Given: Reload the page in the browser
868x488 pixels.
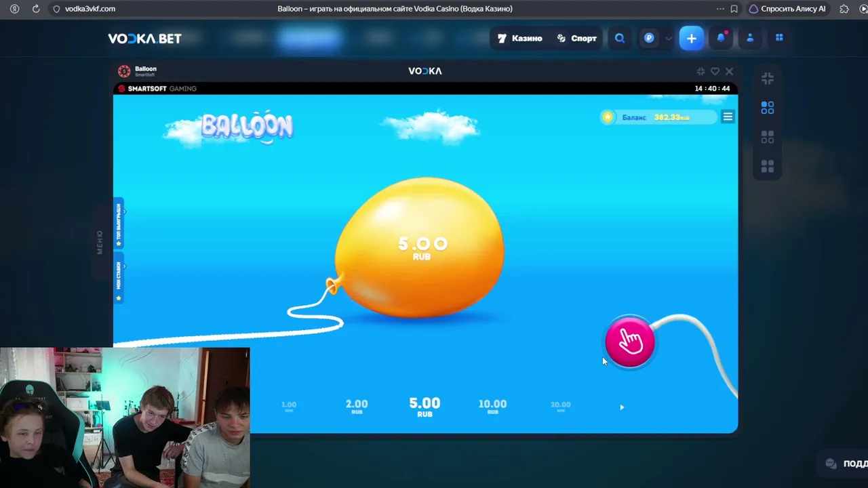Looking at the screenshot, I should point(36,9).
